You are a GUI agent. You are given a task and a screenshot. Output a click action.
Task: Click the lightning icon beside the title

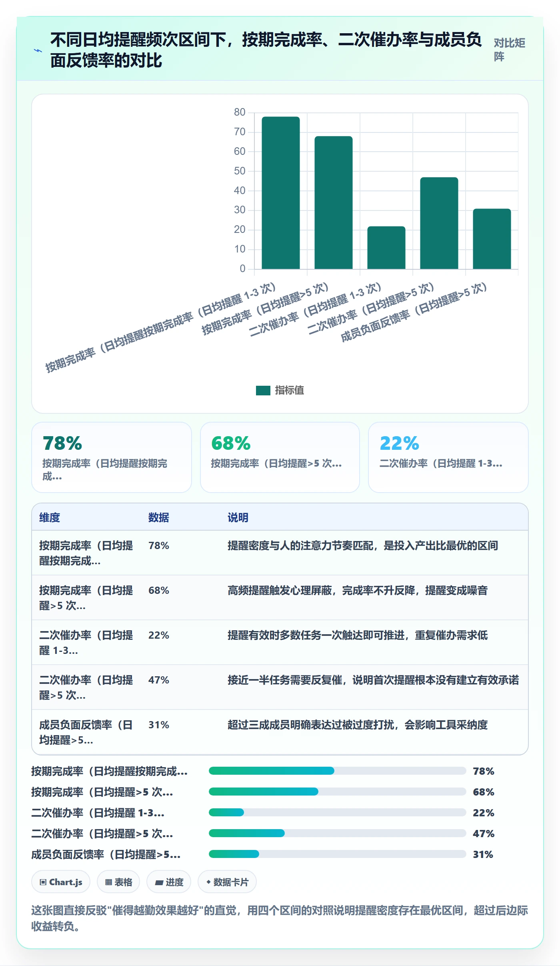(38, 50)
